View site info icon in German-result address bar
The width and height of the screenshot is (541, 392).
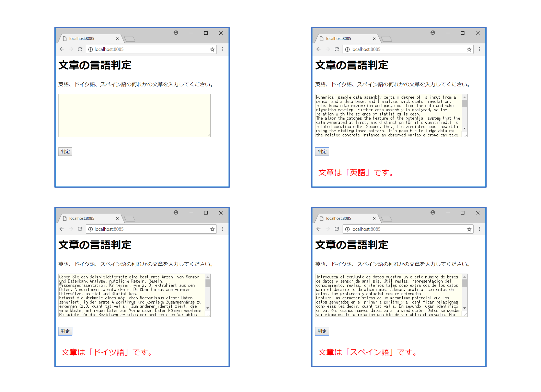click(x=91, y=229)
